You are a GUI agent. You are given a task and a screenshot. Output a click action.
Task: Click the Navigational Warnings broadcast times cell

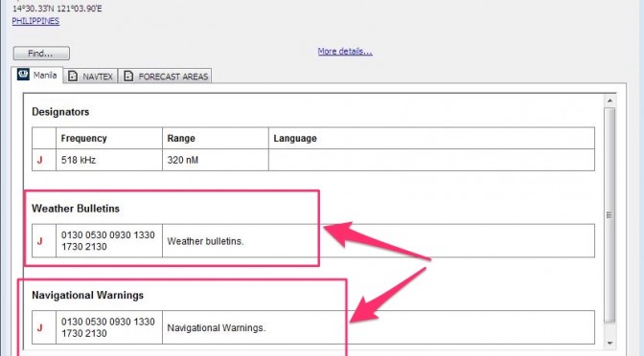(109, 327)
